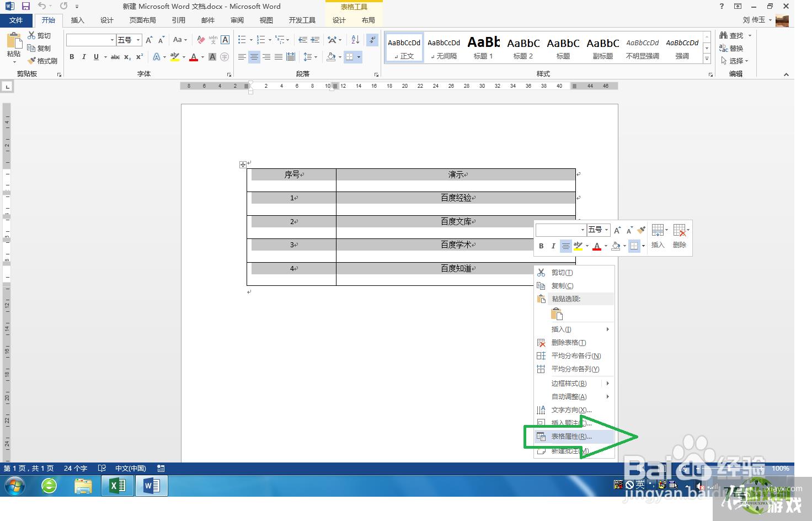Apply the Subtitle style
The width and height of the screenshot is (812, 521).
click(602, 47)
